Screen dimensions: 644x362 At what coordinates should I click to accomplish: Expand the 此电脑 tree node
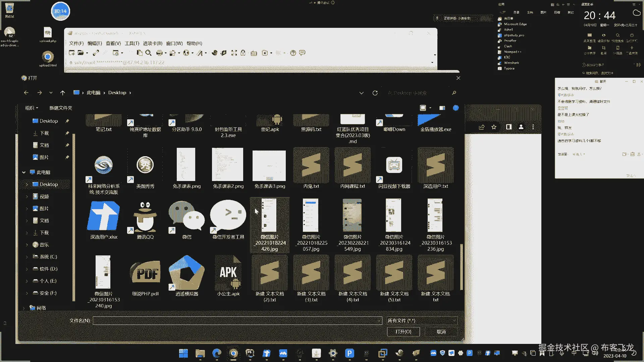click(x=24, y=172)
